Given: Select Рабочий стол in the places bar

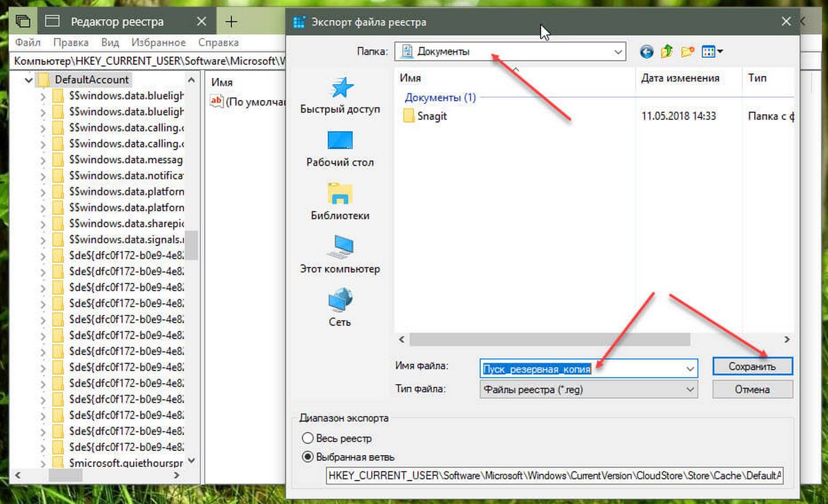Looking at the screenshot, I should pyautogui.click(x=340, y=149).
